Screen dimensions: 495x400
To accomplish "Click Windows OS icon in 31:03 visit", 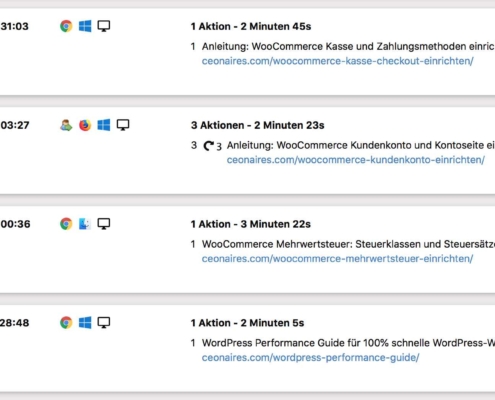I will 85,26.
